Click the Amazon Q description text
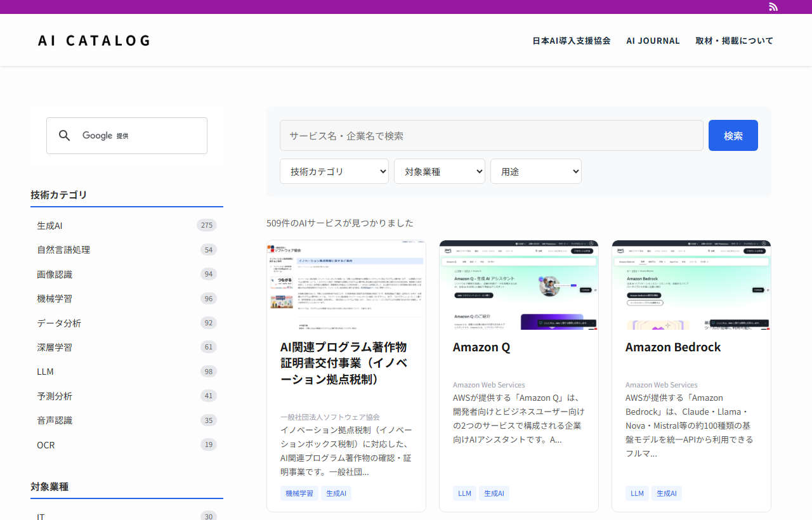This screenshot has height=520, width=812. tap(518, 419)
